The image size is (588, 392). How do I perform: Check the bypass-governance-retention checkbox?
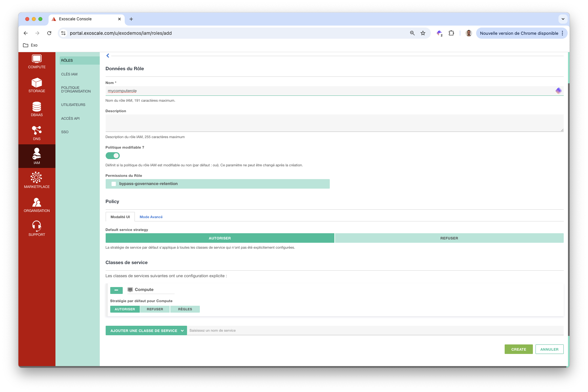114,184
